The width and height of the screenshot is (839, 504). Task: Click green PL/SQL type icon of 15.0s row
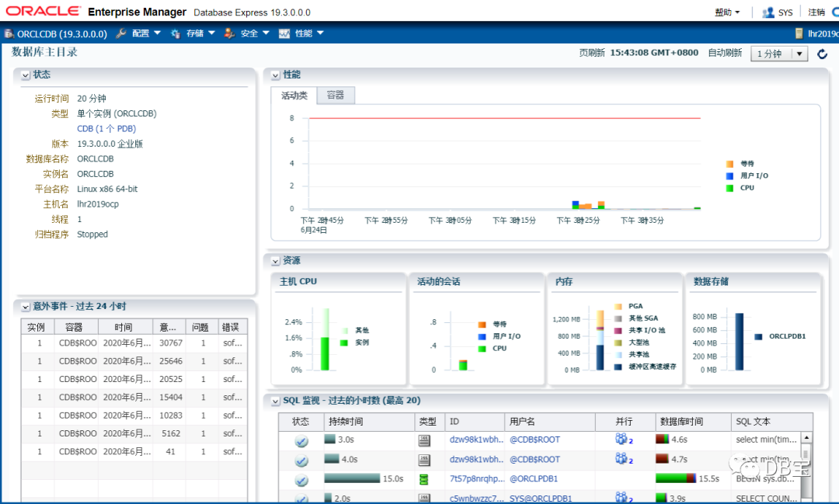point(424,479)
